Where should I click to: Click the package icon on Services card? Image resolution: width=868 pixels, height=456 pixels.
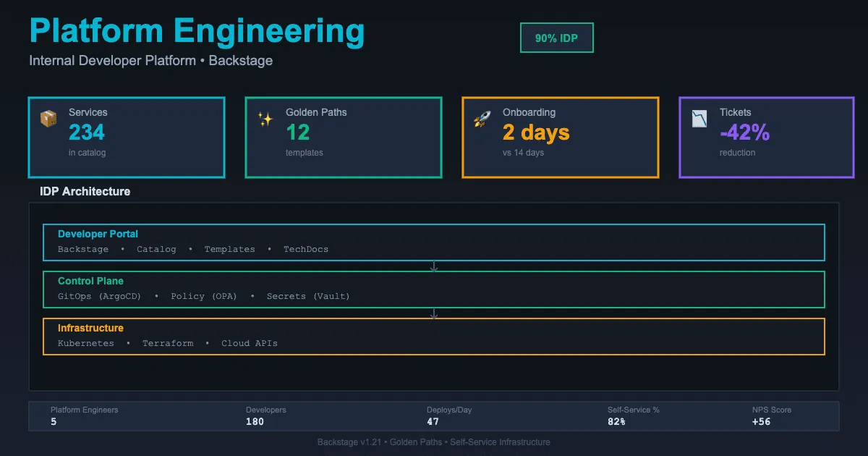pos(48,119)
